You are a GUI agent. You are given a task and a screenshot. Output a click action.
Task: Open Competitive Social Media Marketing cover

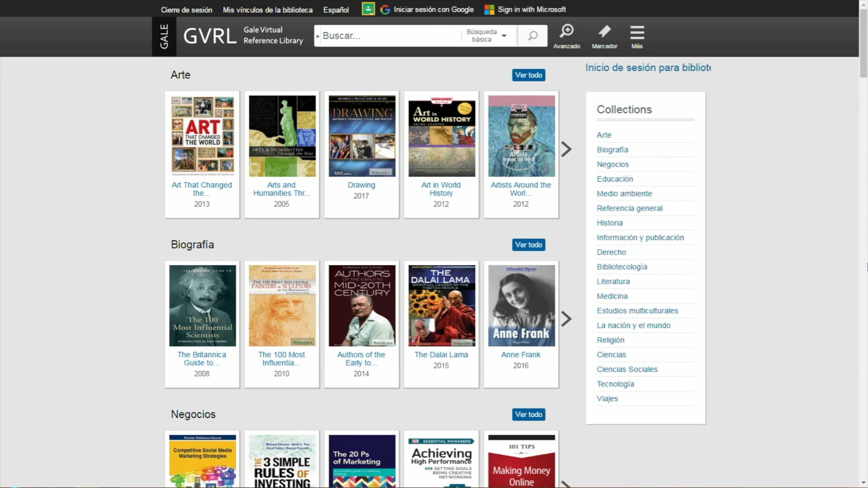pos(203,461)
